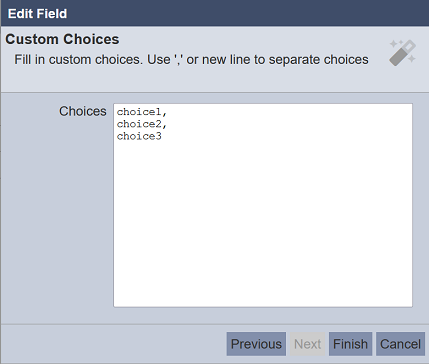Place cursor on the choice3 line
The width and height of the screenshot is (429, 364).
coord(139,136)
